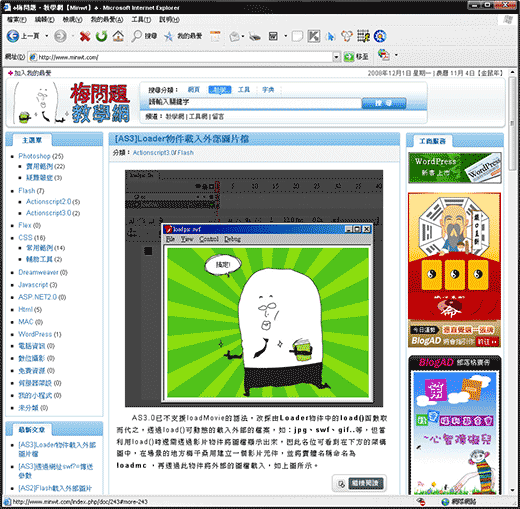Expand the Edit button dropdown arrow
Screen dimensions: 520x509
click(286, 36)
